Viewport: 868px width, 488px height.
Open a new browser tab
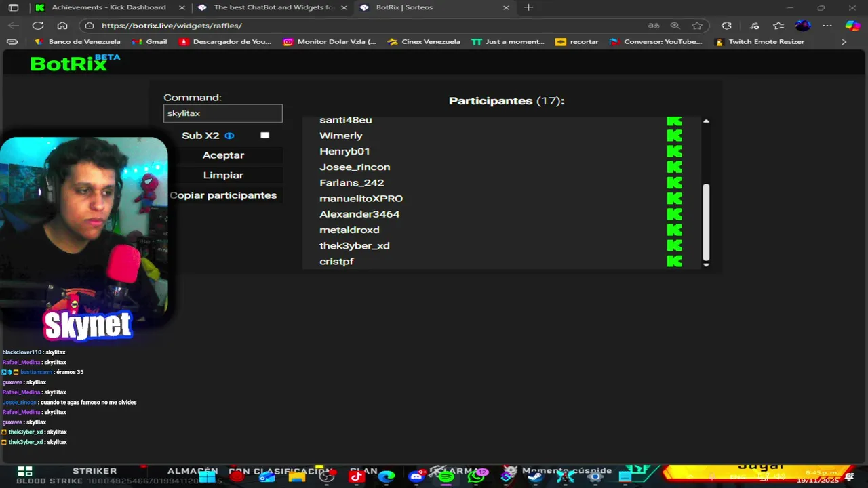(529, 7)
